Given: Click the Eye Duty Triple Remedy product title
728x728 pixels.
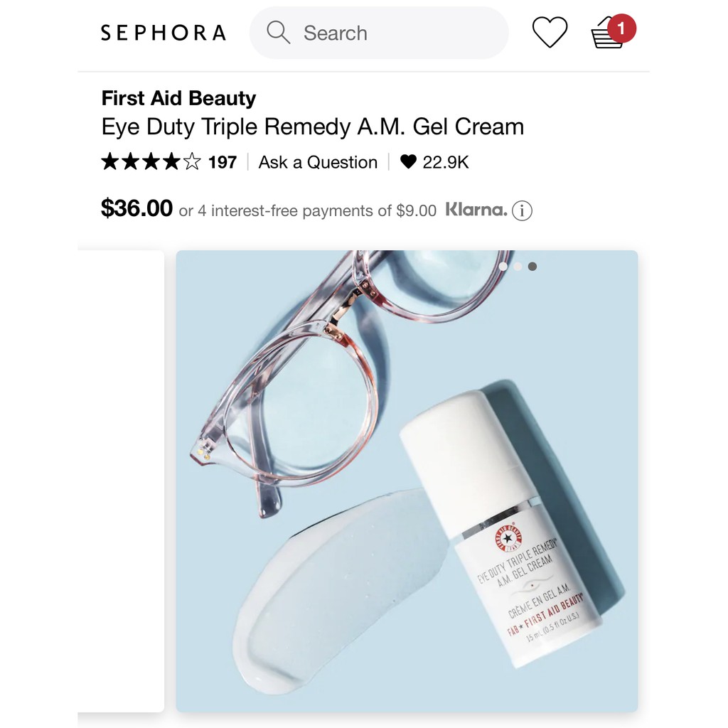Looking at the screenshot, I should (313, 127).
